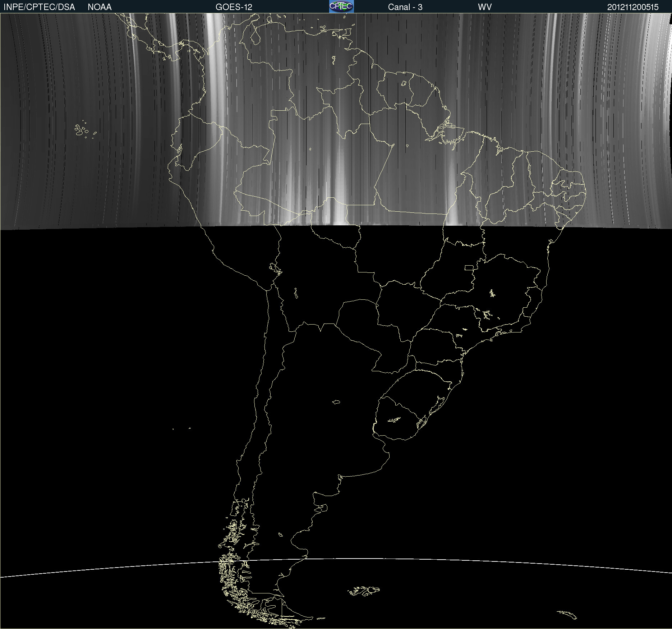Click the Mar Chiquita lake outline in Argentina
Viewport: 672px width, 629px height.
pos(336,402)
